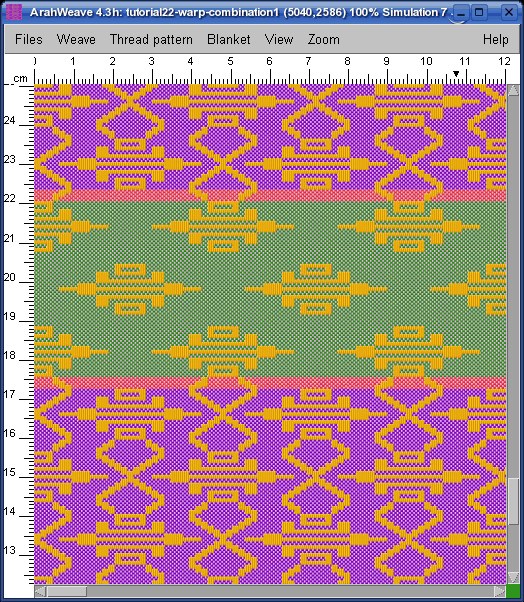Close the ArahWeave window

(x=509, y=12)
